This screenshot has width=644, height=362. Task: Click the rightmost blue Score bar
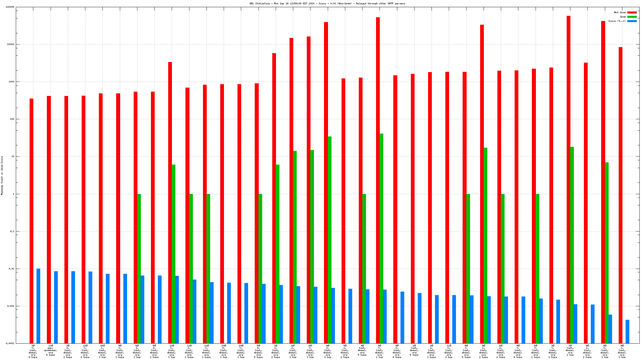click(x=627, y=331)
